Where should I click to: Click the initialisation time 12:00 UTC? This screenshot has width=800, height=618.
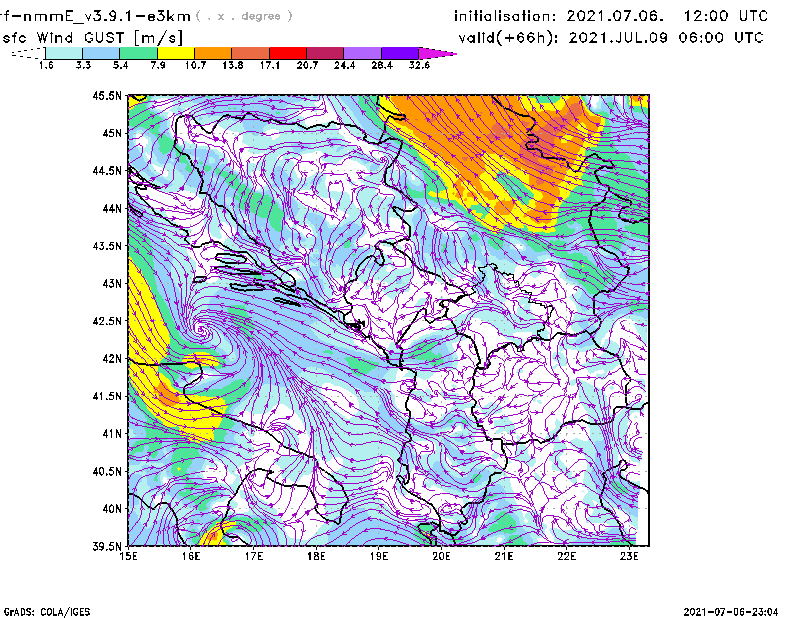[726, 16]
